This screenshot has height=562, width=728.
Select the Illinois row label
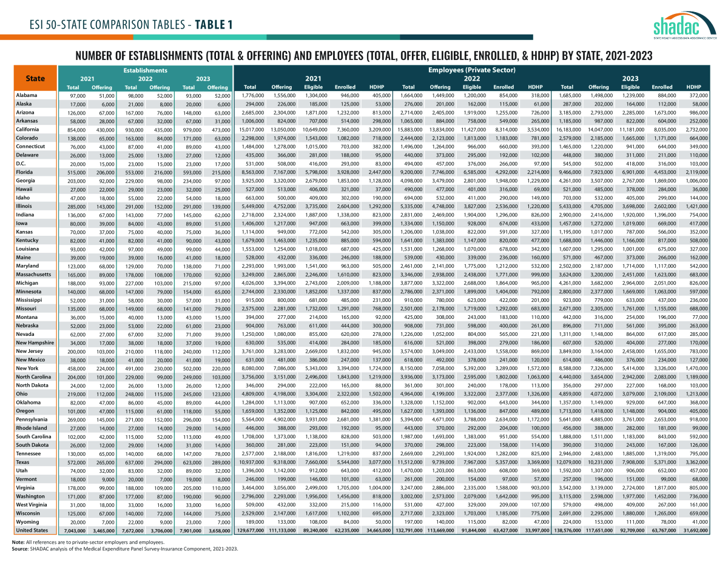click(x=25, y=206)
